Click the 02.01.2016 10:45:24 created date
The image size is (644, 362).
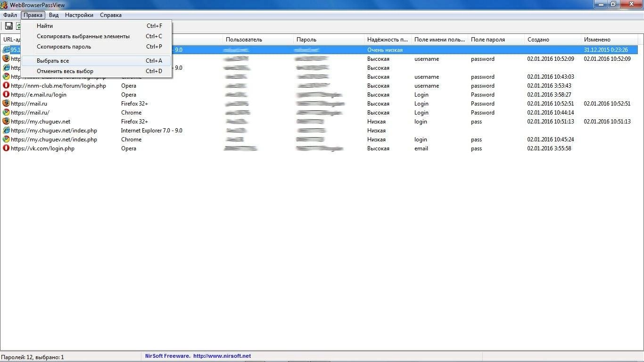click(x=551, y=140)
